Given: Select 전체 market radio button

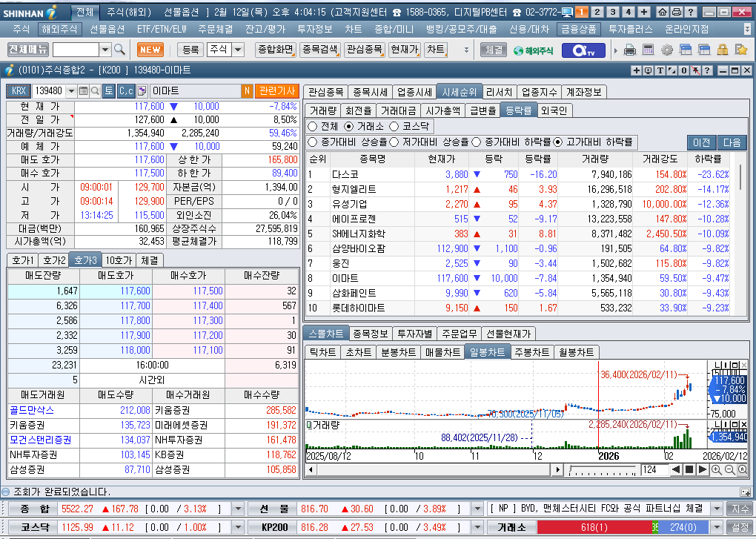Looking at the screenshot, I should (313, 126).
